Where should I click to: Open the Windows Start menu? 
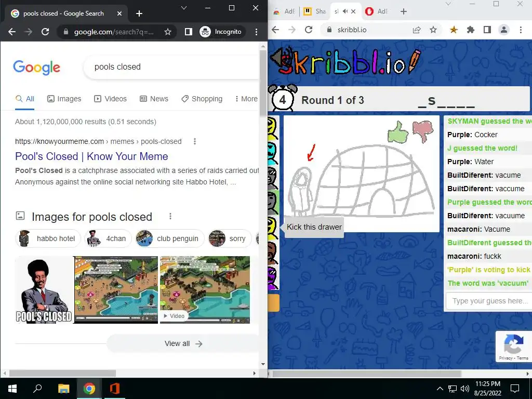pos(12,389)
